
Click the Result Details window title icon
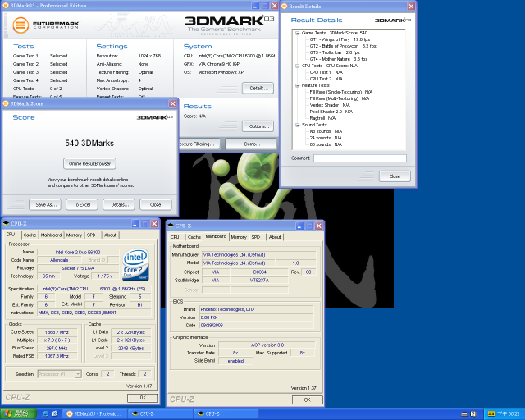tap(285, 6)
